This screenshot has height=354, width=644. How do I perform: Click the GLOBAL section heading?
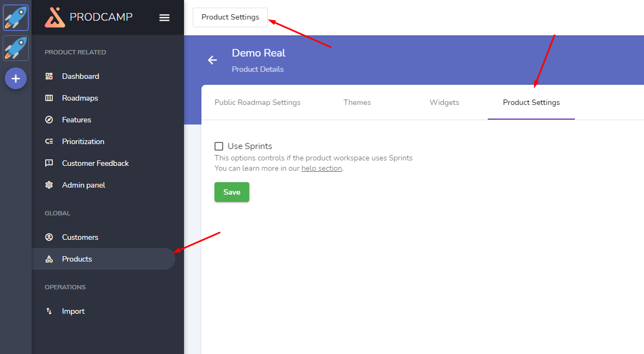point(58,213)
